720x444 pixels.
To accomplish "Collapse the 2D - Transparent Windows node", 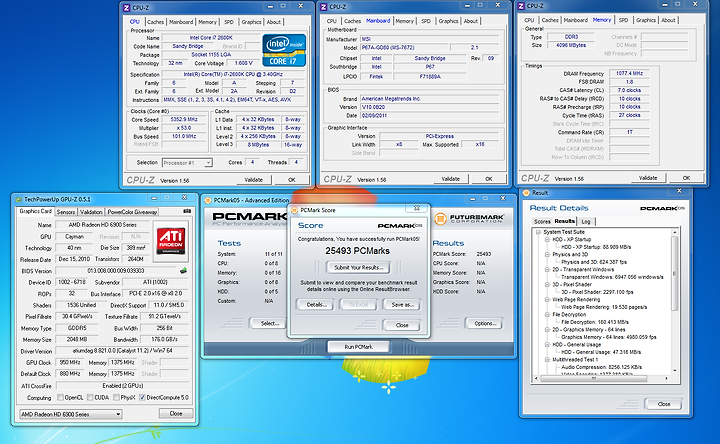I will pos(547,270).
